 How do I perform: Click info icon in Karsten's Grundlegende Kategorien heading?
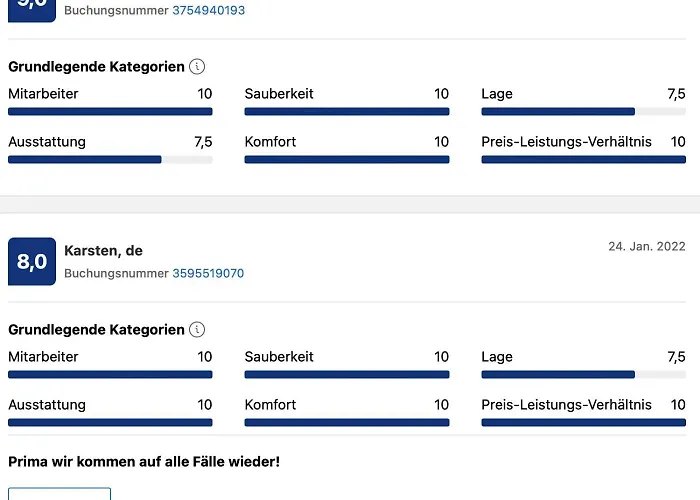pos(197,330)
